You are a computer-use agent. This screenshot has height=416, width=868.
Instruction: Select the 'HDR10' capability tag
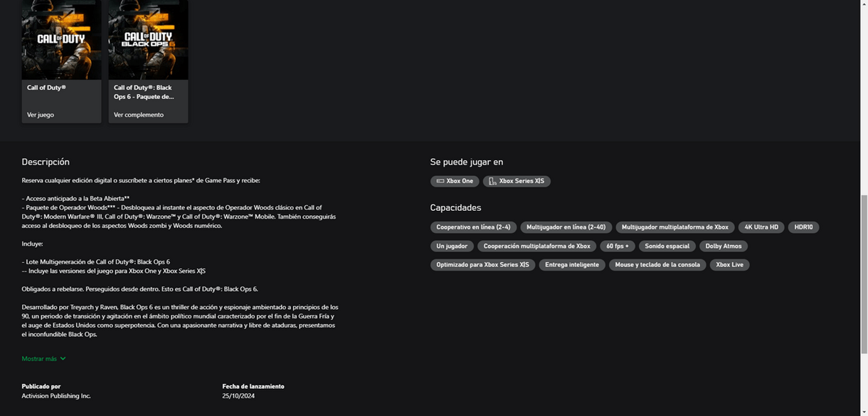point(804,227)
